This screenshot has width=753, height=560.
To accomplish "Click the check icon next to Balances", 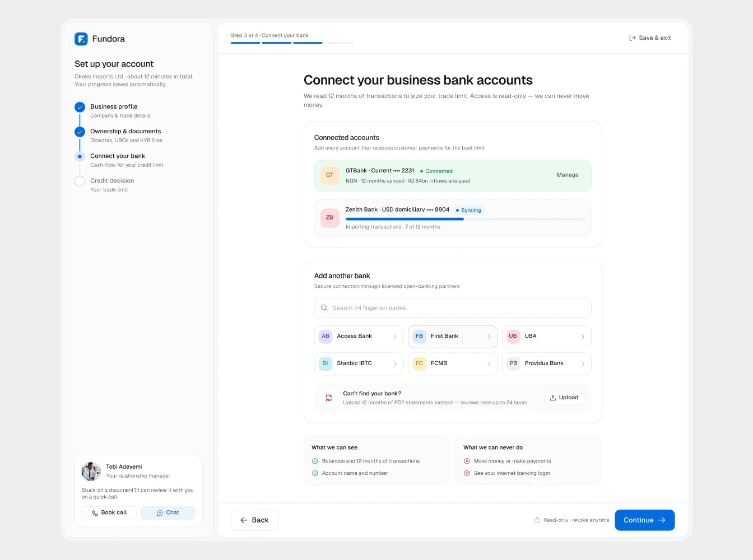I will point(315,461).
